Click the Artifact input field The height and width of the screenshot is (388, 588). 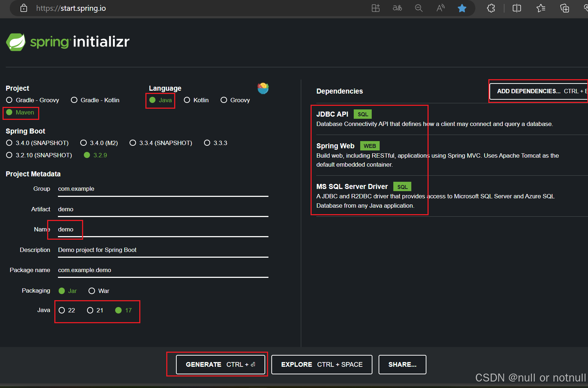163,209
